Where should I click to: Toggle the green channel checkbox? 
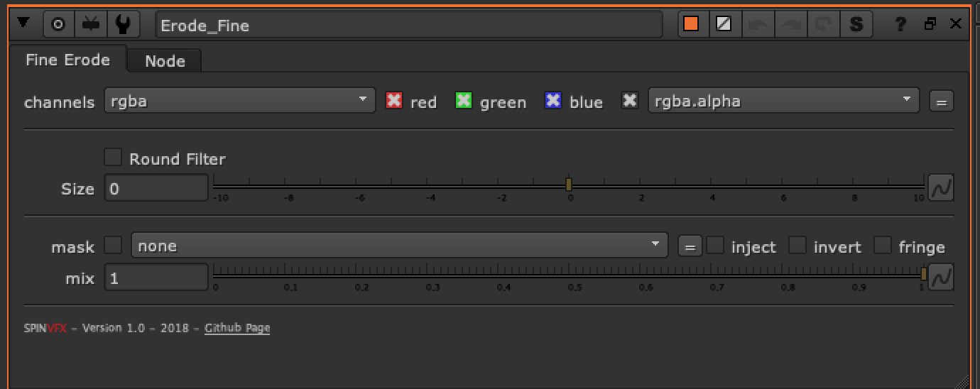(463, 101)
